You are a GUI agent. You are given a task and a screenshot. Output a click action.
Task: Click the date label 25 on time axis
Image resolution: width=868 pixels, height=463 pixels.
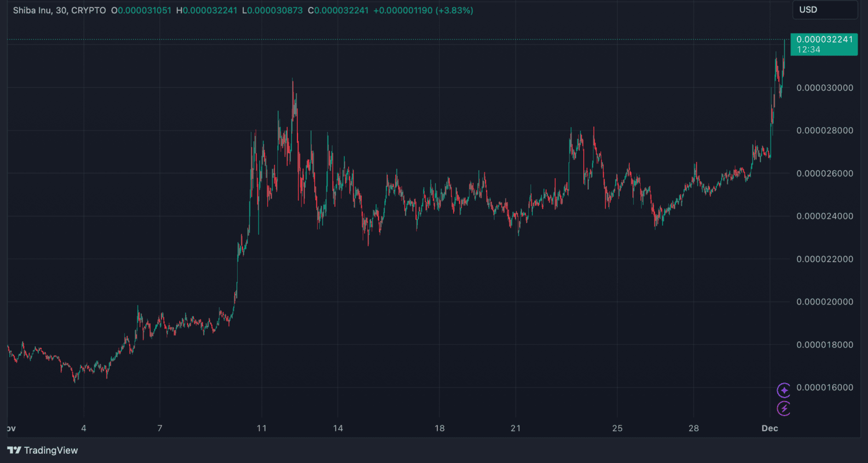(617, 429)
